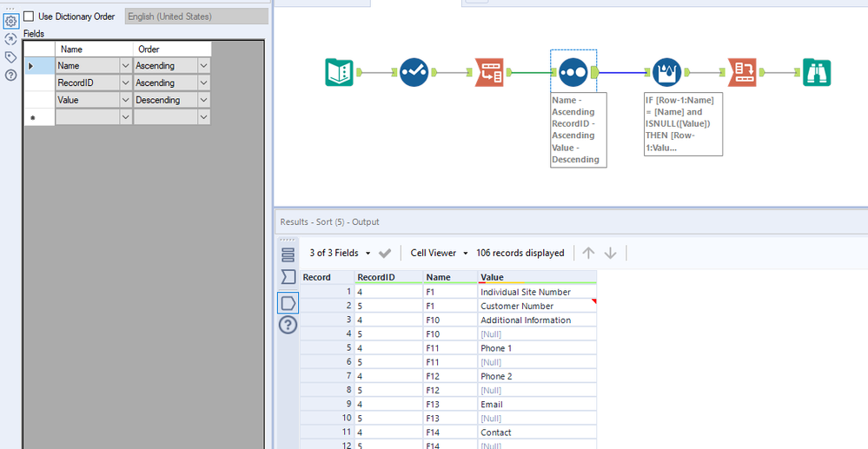This screenshot has height=449, width=868.
Task: Open Value field name dropdown
Action: tap(126, 100)
